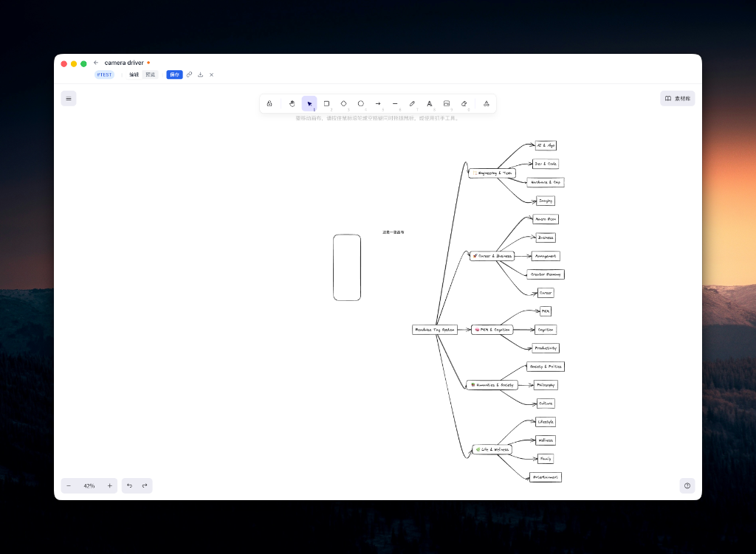Select the pencil drawing tool
Viewport: 756px width, 554px height.
click(412, 103)
